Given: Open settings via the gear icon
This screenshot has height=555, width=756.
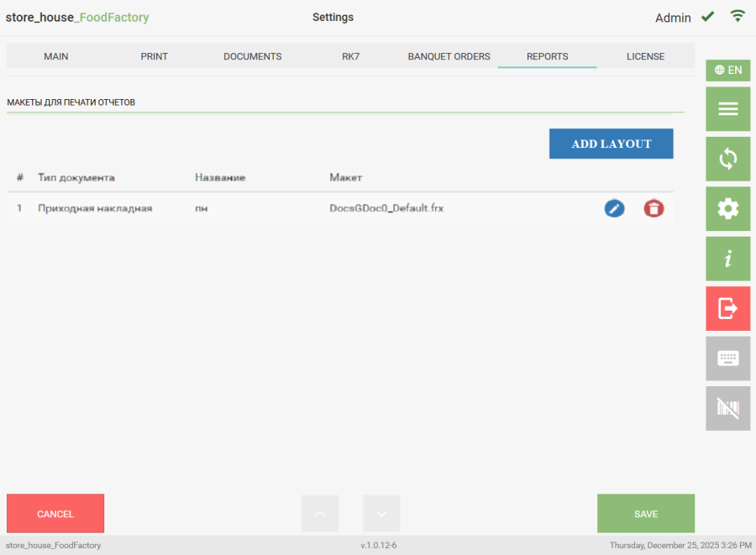Looking at the screenshot, I should (x=727, y=209).
